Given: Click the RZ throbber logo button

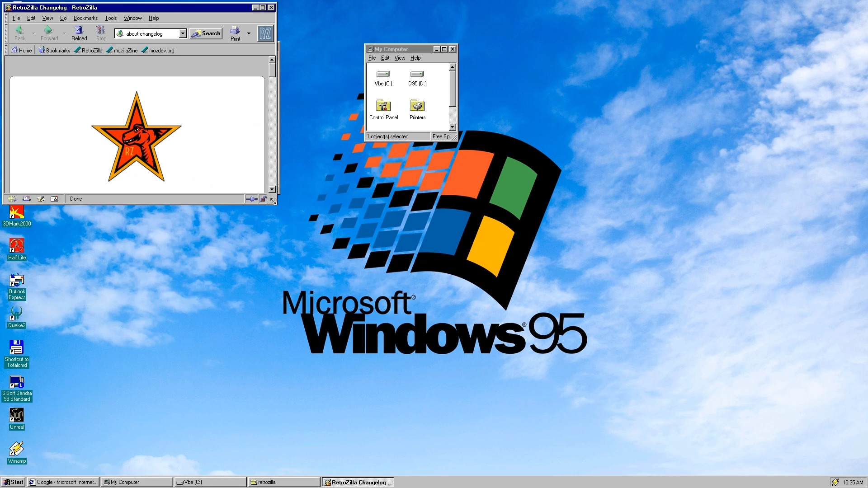Looking at the screenshot, I should point(265,33).
